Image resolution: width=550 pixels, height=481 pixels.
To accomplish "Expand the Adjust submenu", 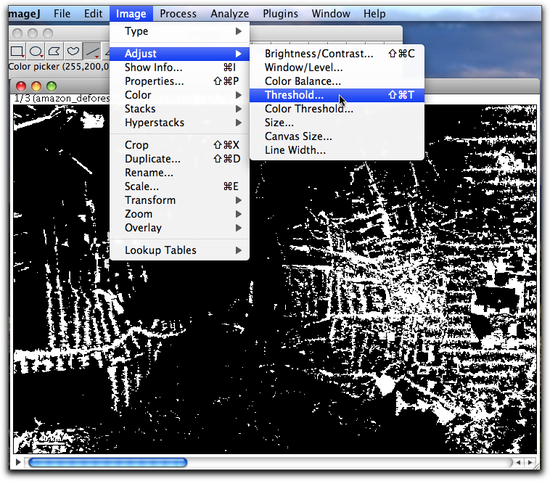I will 180,54.
